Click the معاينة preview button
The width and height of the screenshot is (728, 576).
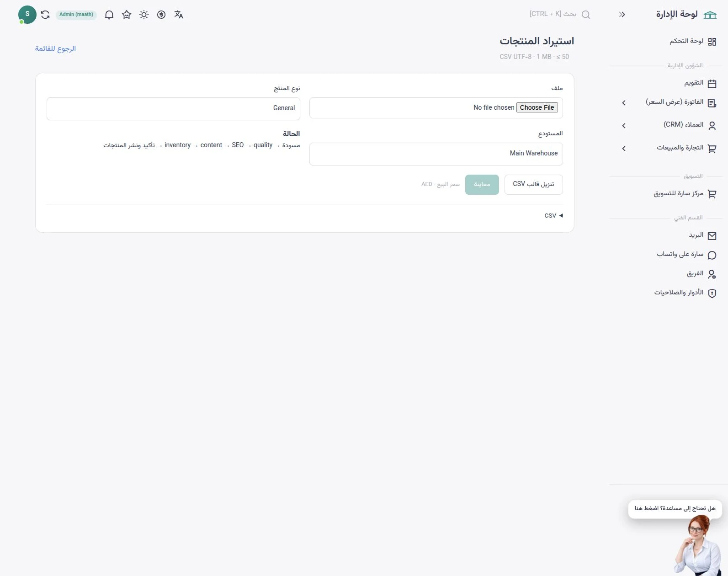pyautogui.click(x=482, y=184)
